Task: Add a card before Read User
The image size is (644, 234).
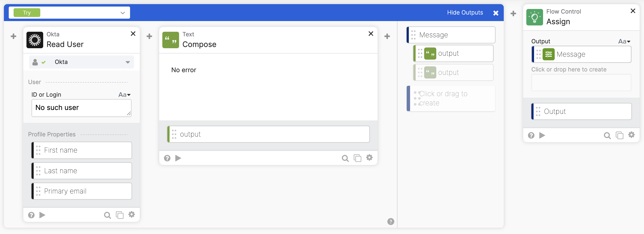Action: [14, 36]
